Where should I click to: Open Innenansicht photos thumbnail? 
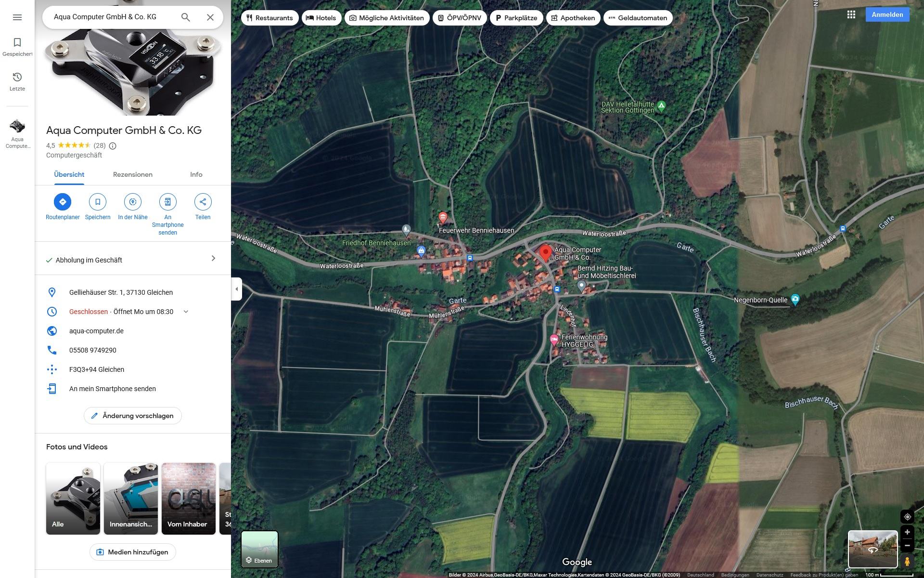[x=131, y=499]
